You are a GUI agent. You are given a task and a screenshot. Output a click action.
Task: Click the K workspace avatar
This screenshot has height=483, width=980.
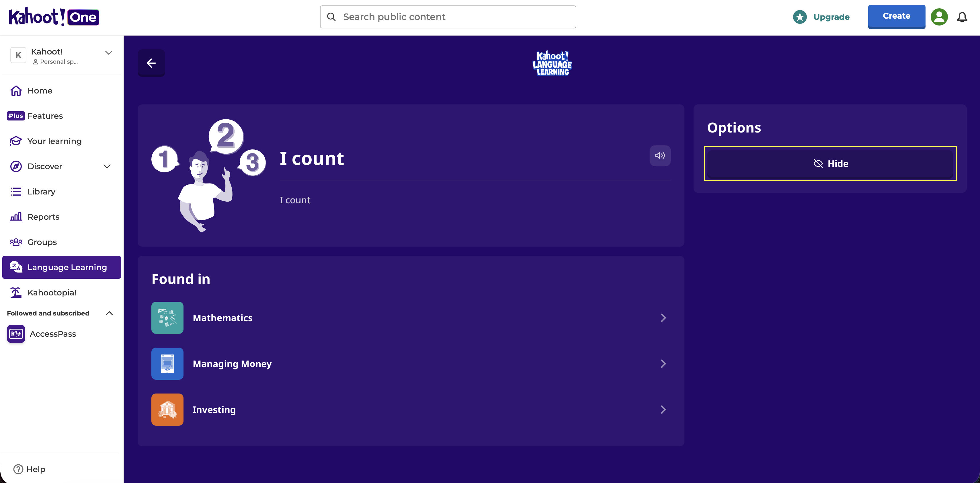pos(18,55)
